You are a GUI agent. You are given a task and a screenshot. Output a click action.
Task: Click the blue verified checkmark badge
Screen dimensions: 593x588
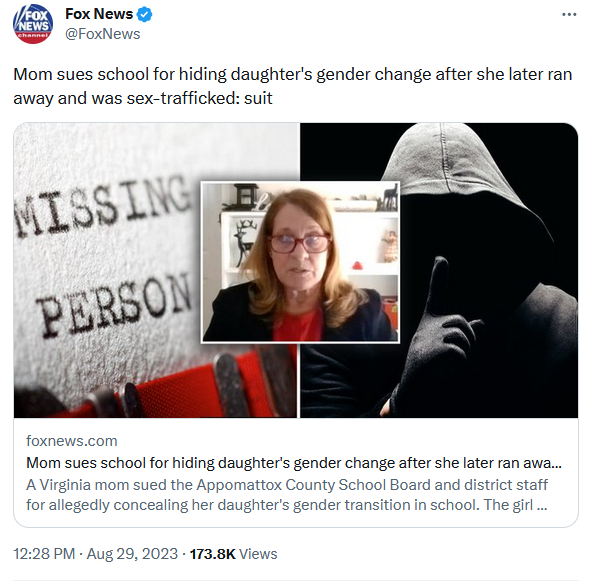pyautogui.click(x=144, y=14)
